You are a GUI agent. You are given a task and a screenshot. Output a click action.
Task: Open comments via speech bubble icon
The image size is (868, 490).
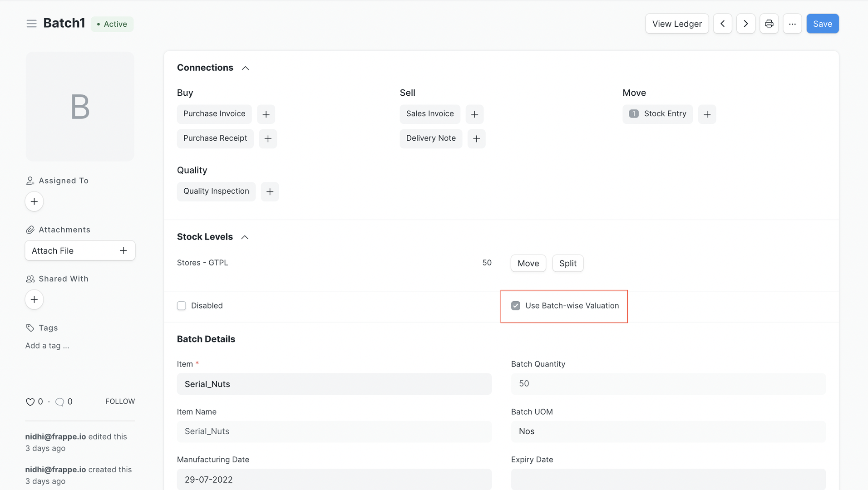(x=59, y=402)
